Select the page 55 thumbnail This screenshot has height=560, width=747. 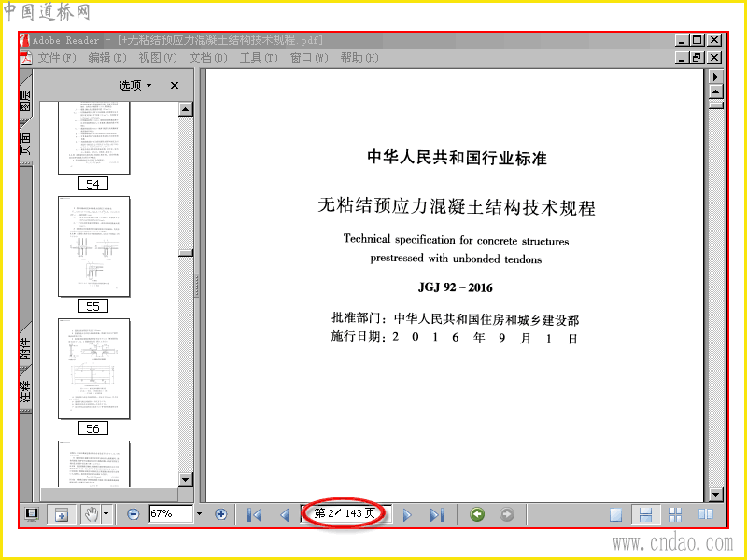[x=94, y=246]
